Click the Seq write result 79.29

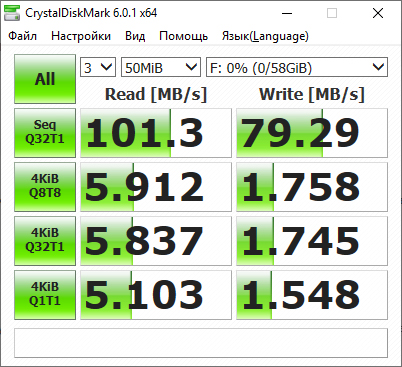[x=312, y=133]
